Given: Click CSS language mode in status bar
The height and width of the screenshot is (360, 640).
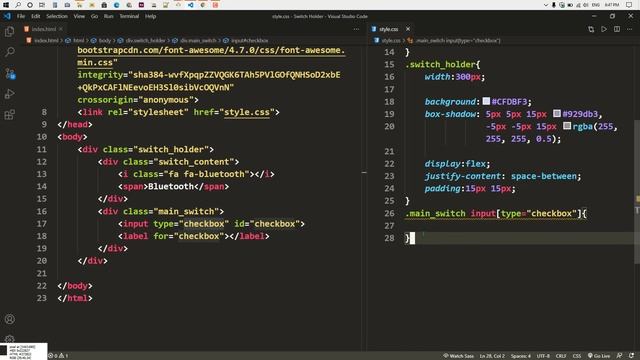Looking at the screenshot, I should tap(576, 356).
